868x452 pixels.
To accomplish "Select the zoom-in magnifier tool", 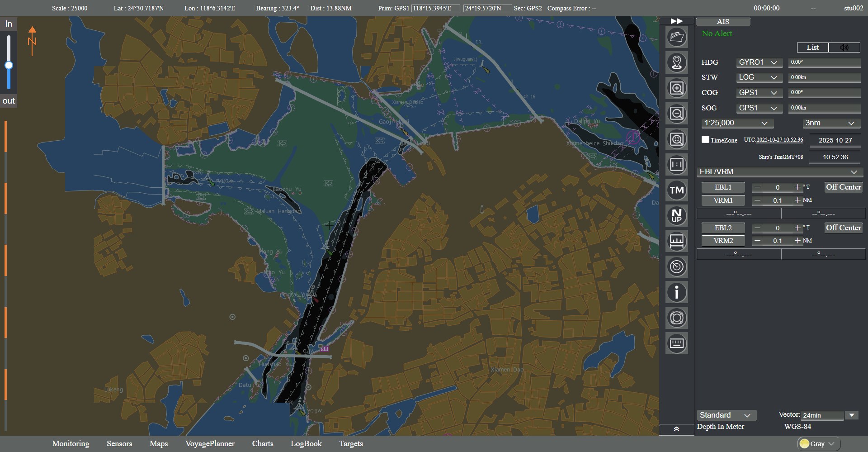I will click(x=677, y=88).
